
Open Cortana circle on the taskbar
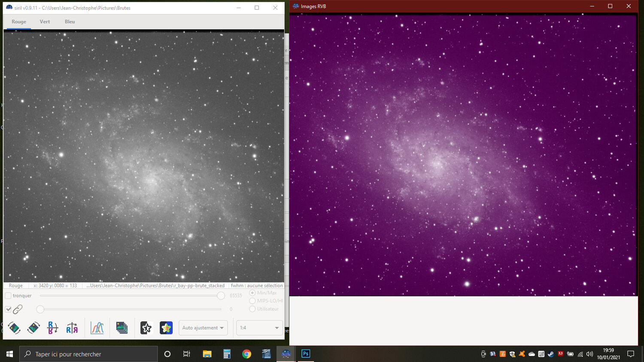(167, 354)
